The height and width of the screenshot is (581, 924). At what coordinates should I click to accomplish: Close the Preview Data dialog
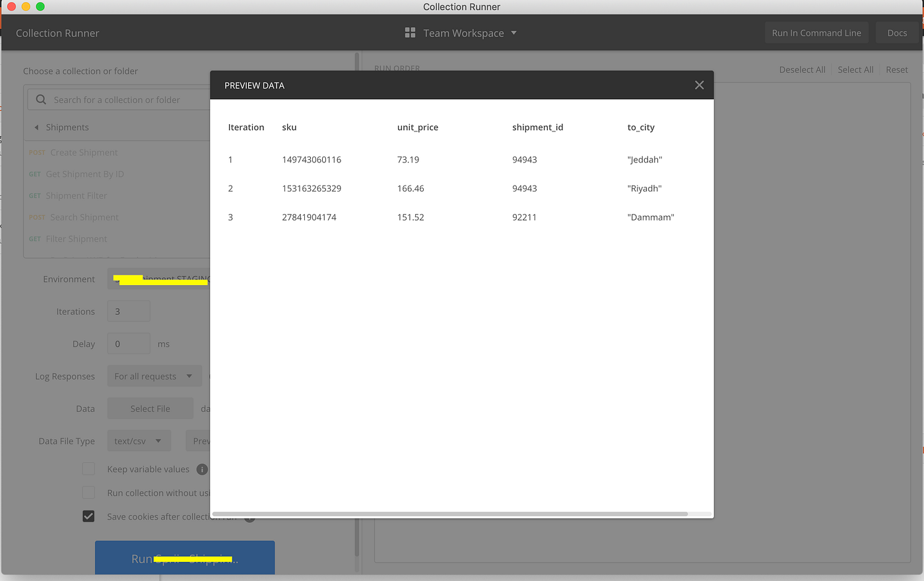pos(699,85)
